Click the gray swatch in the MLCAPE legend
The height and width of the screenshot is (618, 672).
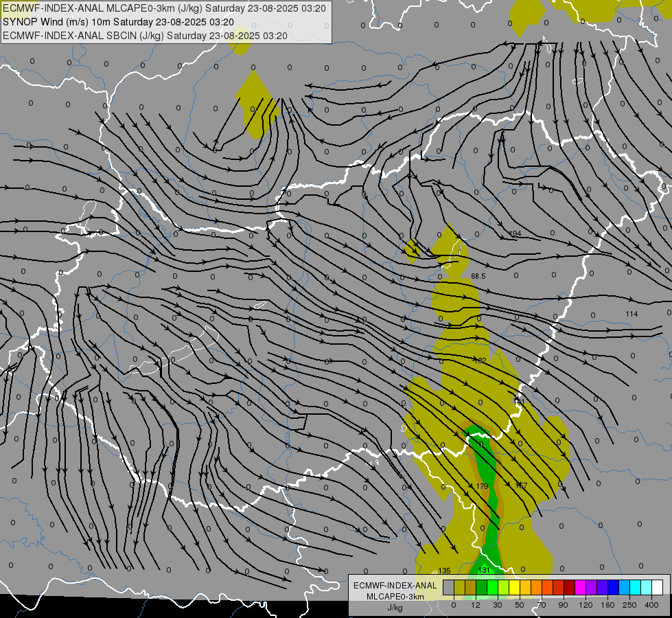(x=449, y=587)
